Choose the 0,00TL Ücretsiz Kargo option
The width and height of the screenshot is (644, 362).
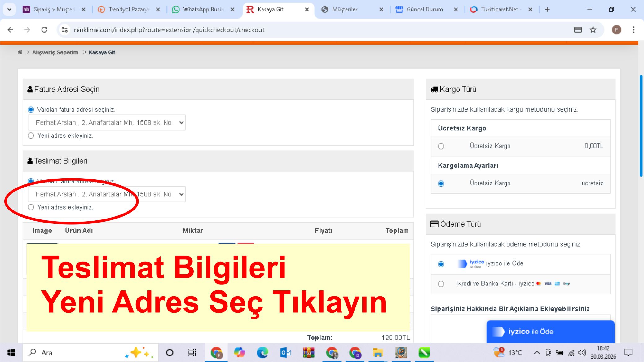[441, 146]
